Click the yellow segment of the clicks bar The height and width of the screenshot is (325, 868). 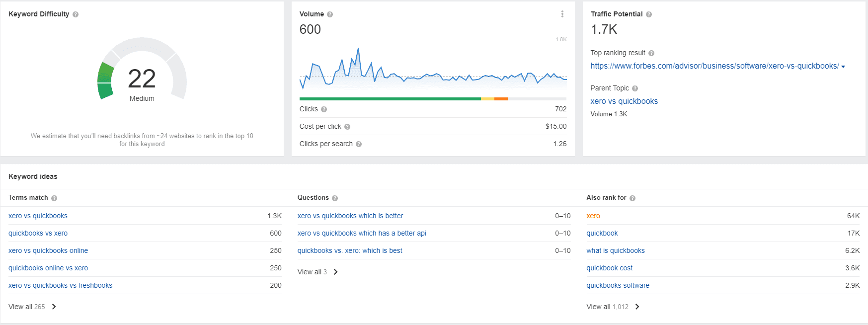(487, 99)
